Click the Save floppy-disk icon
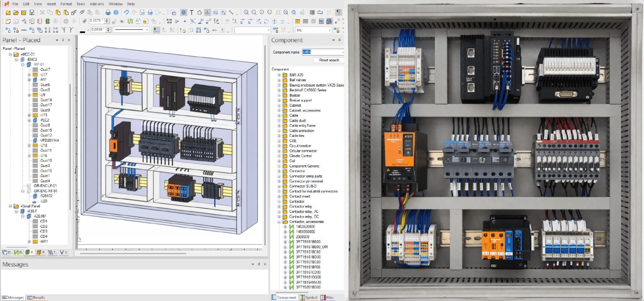 point(32,13)
